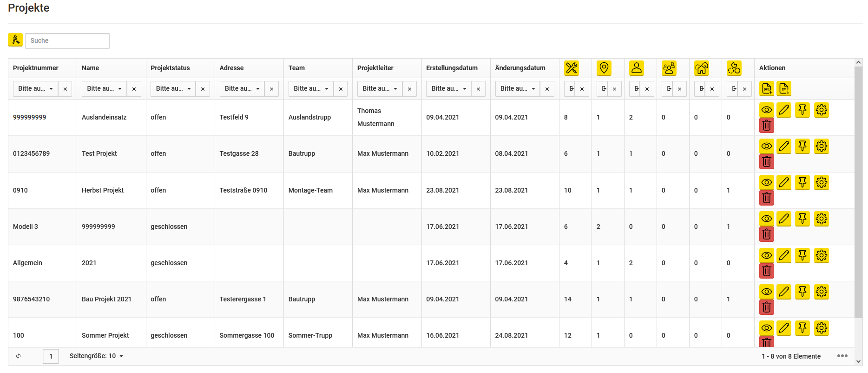
Task: Open filter dropdown under the tools column
Action: [x=570, y=88]
